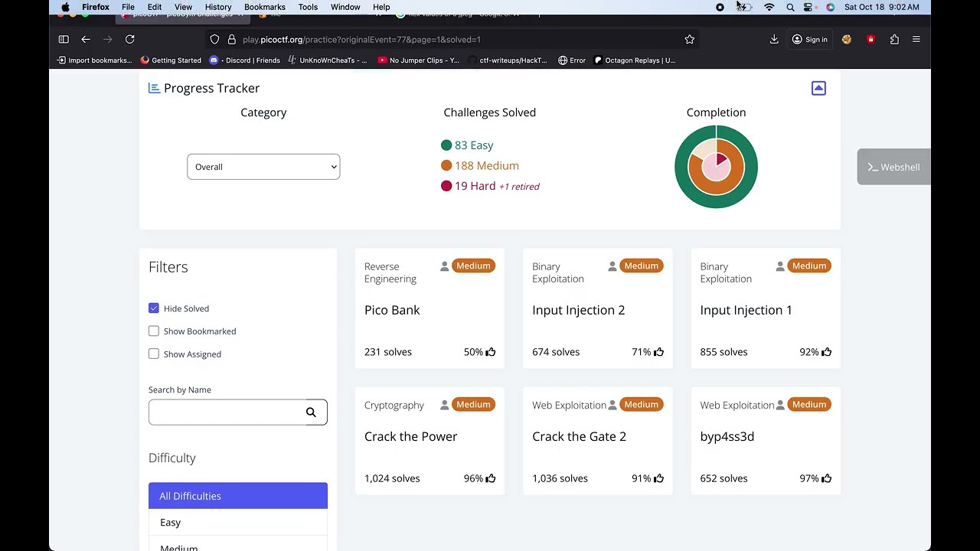Click the thumbs-up on Input Injection 1
This screenshot has width=980, height=551.
(x=826, y=352)
